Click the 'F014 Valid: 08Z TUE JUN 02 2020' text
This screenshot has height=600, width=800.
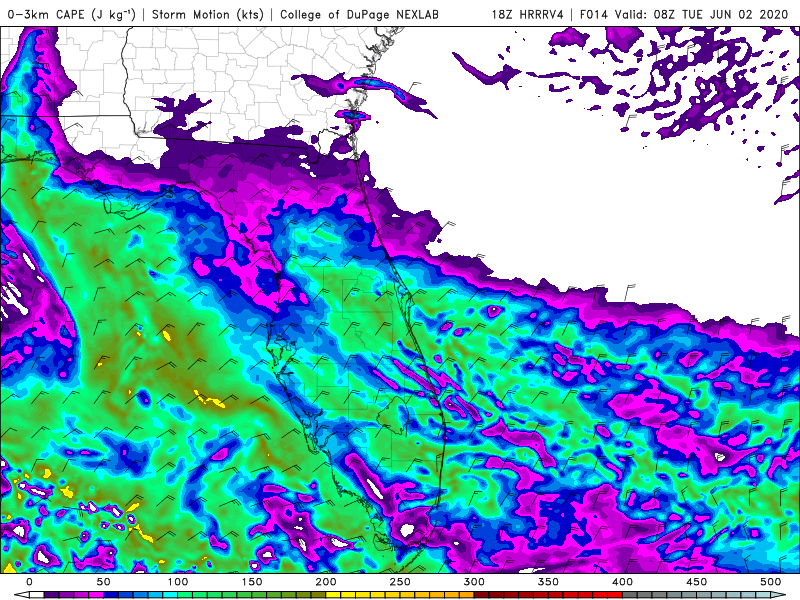pyautogui.click(x=684, y=14)
